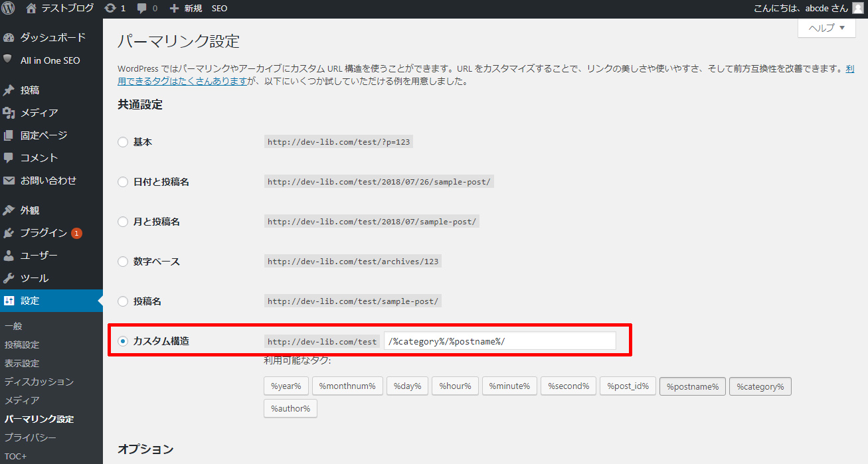Choose the 投稿名 permalink radio button
This screenshot has width=868, height=464.
pyautogui.click(x=123, y=301)
